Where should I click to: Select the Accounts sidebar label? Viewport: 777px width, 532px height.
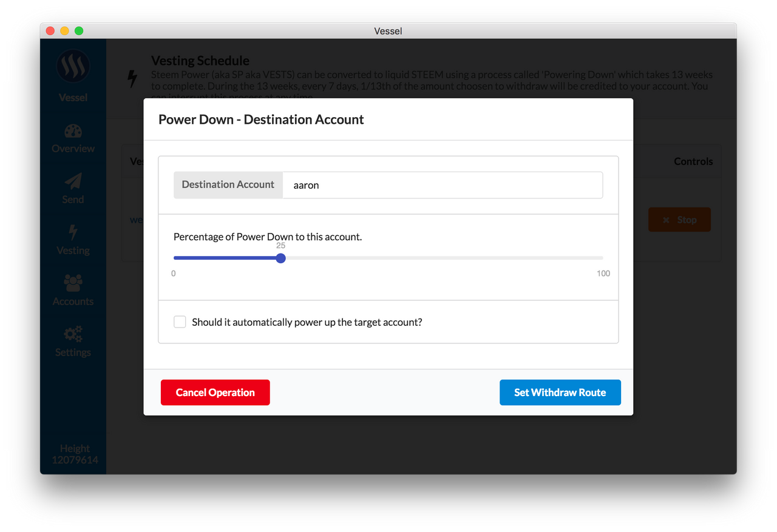click(73, 301)
